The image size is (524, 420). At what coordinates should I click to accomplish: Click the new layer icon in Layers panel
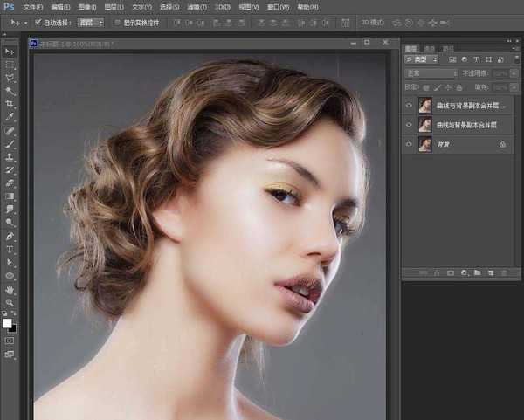pyautogui.click(x=490, y=272)
